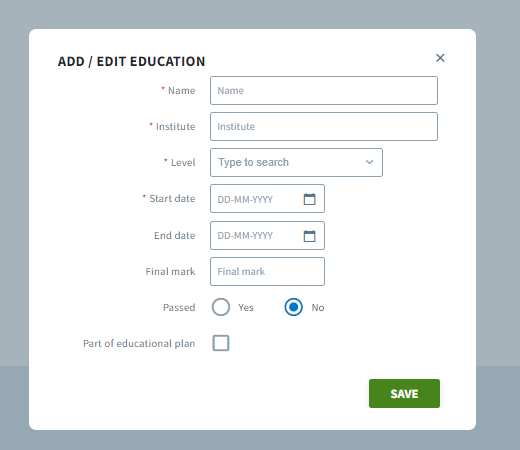The image size is (520, 450).
Task: Click the 'No' text beside the radio
Action: coord(318,307)
